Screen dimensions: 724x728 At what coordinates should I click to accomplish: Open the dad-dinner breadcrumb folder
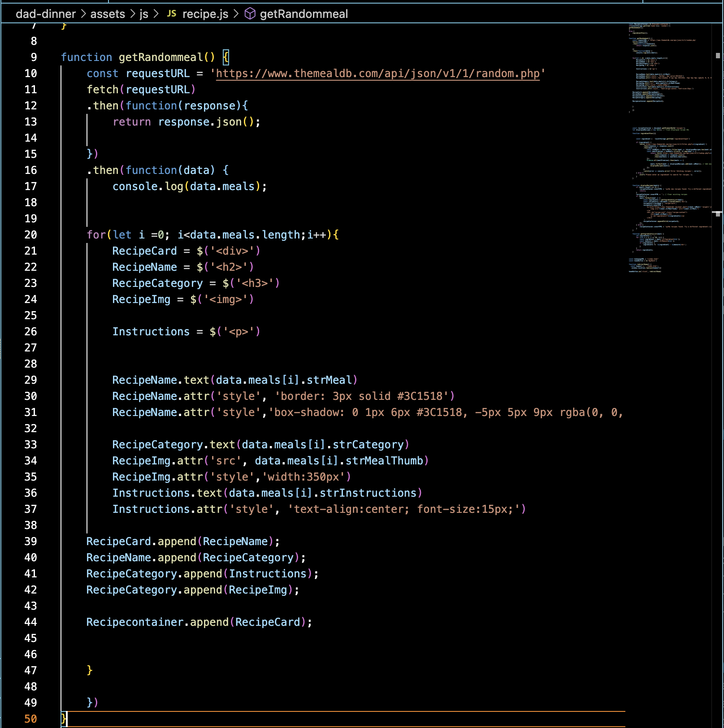pyautogui.click(x=46, y=14)
